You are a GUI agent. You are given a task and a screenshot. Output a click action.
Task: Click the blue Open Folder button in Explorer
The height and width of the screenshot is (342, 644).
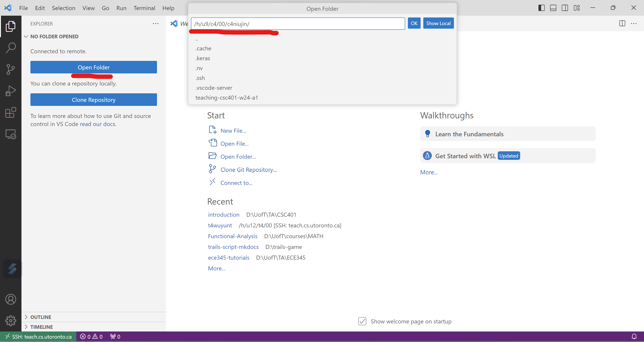click(x=93, y=67)
